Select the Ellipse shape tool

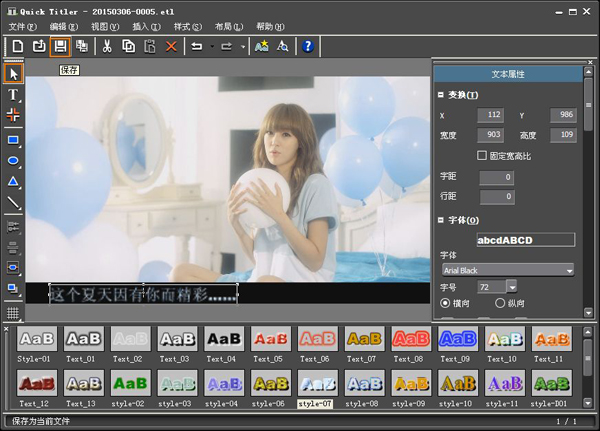point(13,160)
